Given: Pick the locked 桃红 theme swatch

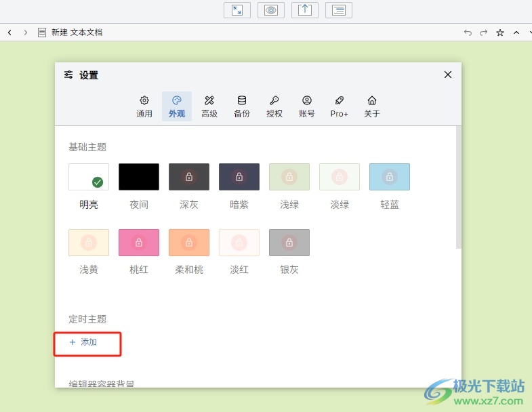Looking at the screenshot, I should tap(139, 243).
